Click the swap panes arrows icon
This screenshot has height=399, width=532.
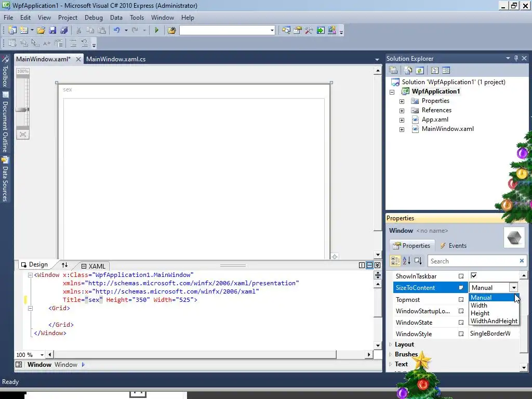click(64, 265)
